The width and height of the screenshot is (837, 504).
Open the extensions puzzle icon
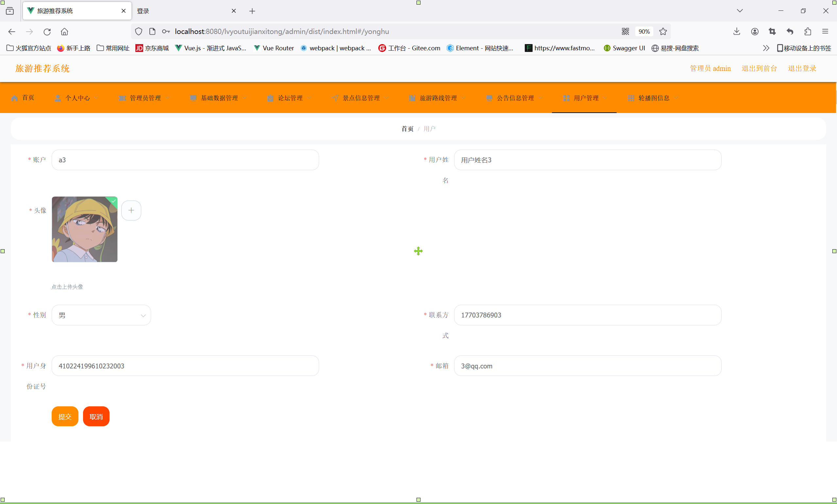[808, 32]
